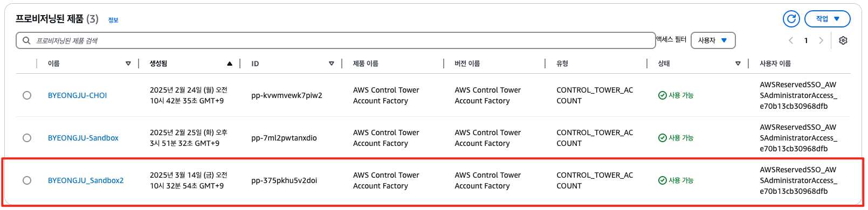The image size is (868, 210).
Task: Click status check icon for BYEONGJU_Sandbox2
Action: (663, 180)
